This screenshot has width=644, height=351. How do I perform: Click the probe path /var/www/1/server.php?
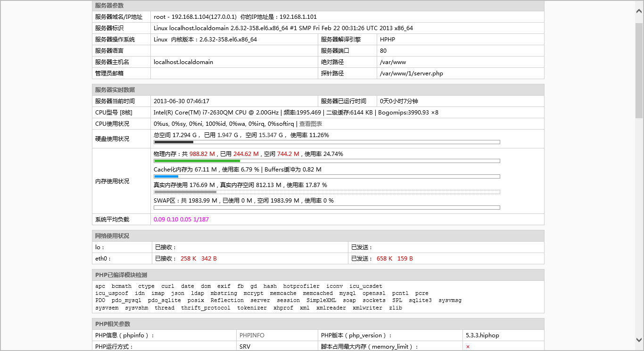(411, 73)
